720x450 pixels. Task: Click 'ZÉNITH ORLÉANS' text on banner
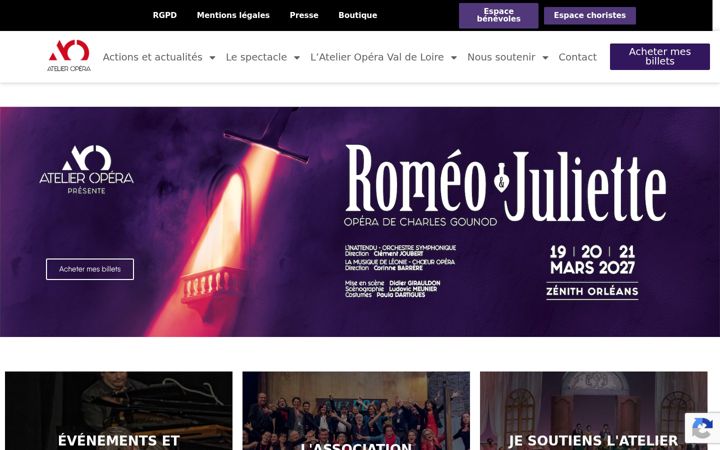[x=592, y=291]
